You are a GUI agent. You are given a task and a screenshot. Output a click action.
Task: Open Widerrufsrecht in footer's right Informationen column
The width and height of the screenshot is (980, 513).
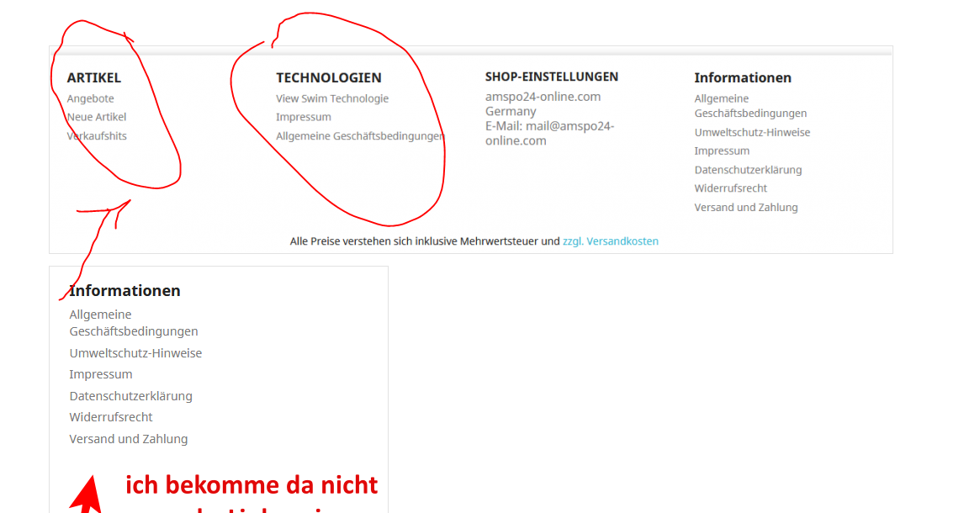731,188
